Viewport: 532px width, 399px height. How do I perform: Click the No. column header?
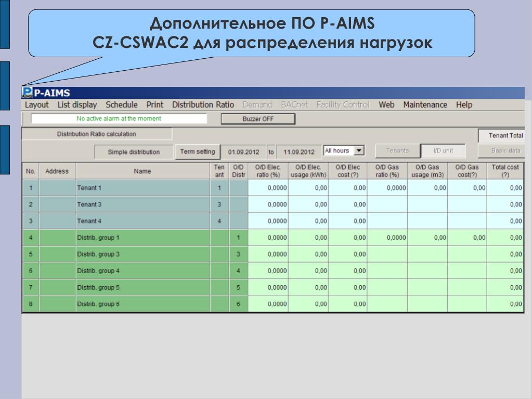(x=31, y=171)
